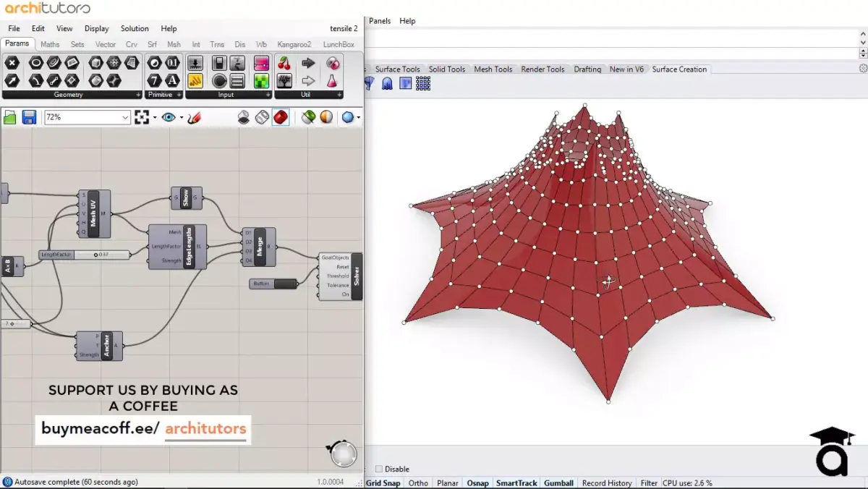Open the Solution menu
This screenshot has height=489, width=868.
coord(135,29)
